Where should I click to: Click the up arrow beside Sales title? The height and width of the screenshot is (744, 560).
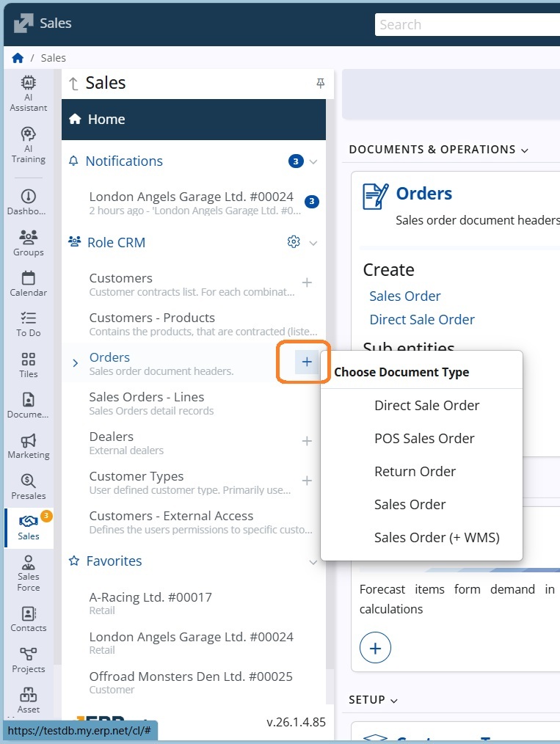[x=73, y=84]
